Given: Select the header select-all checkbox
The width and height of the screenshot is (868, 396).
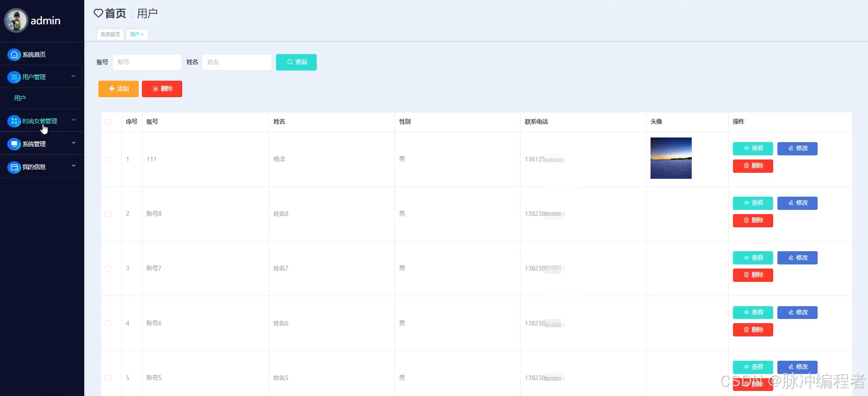Looking at the screenshot, I should click(108, 122).
